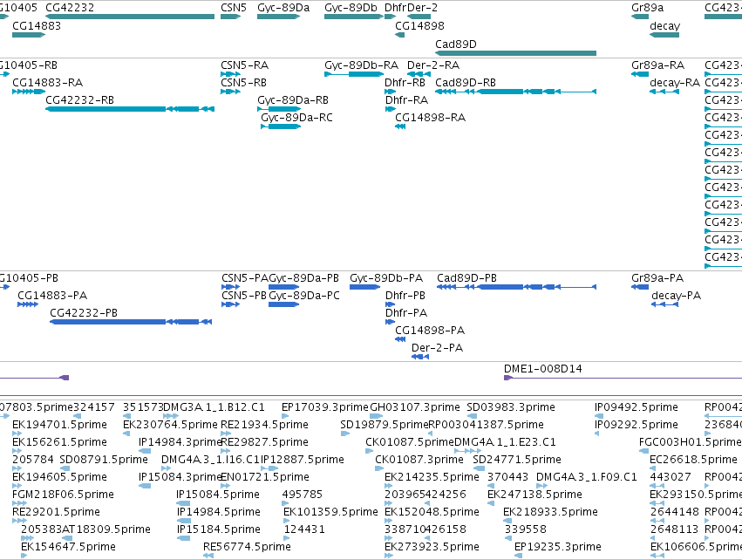The image size is (742, 560).
Task: Select transcript Dhfr-RB
Action: pos(390,92)
